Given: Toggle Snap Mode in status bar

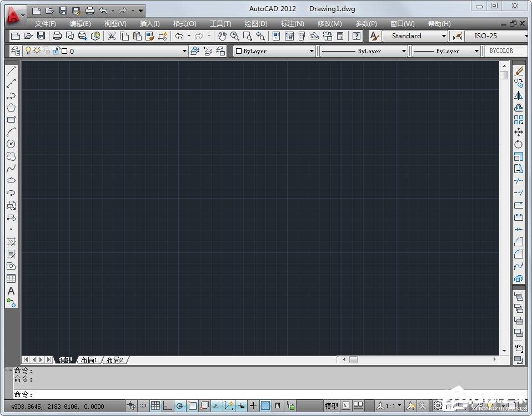Looking at the screenshot, I should (x=143, y=405).
